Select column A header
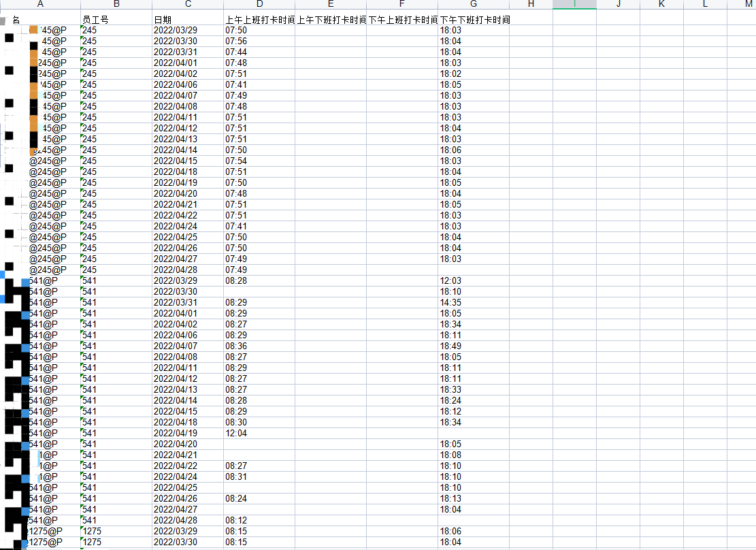 click(41, 4)
